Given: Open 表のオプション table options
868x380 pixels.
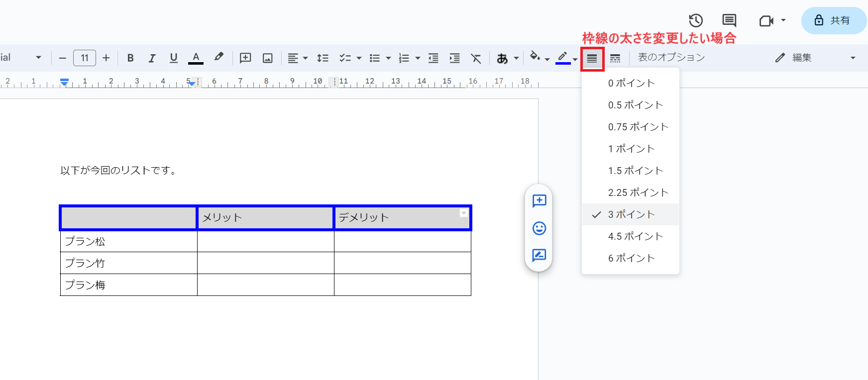Looking at the screenshot, I should click(671, 58).
